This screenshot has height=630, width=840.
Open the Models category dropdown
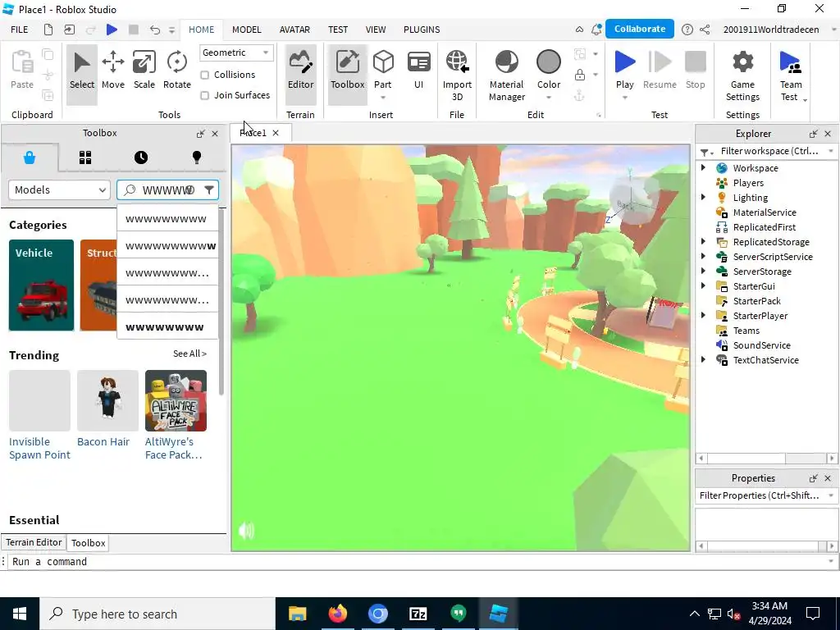[x=59, y=189]
